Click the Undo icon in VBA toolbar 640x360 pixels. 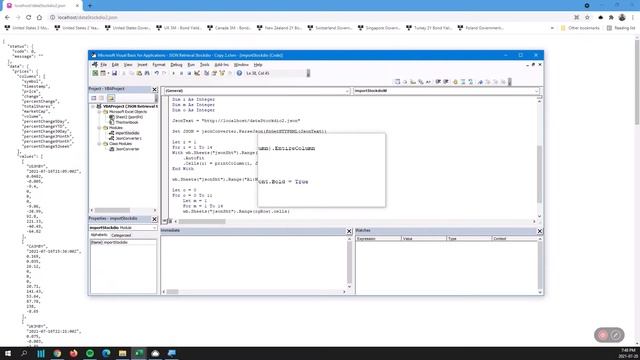click(x=156, y=73)
